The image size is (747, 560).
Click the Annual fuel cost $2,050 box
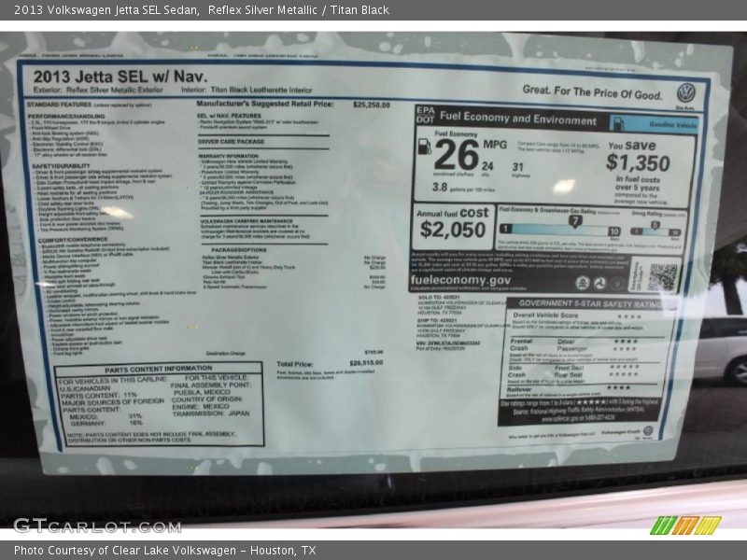[452, 224]
